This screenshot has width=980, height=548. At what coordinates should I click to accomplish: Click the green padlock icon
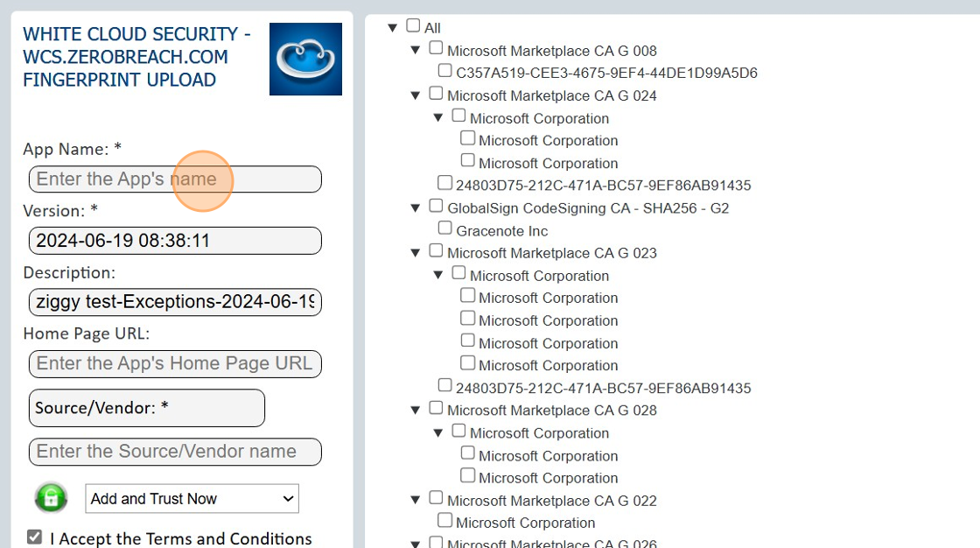tap(51, 497)
